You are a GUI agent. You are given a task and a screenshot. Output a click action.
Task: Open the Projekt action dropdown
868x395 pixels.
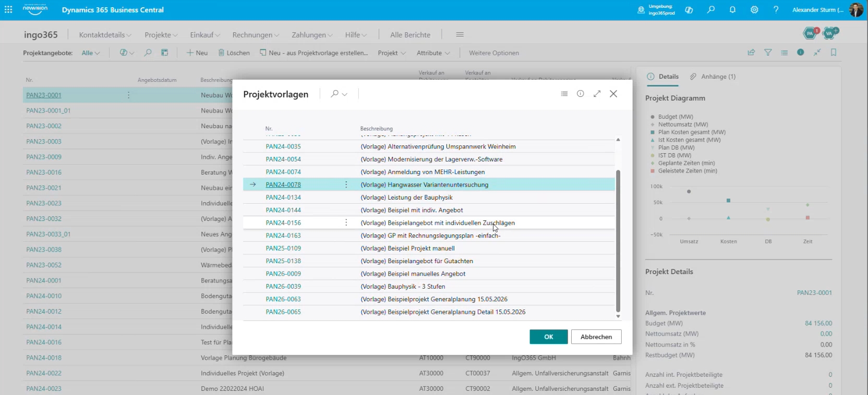[x=392, y=53]
